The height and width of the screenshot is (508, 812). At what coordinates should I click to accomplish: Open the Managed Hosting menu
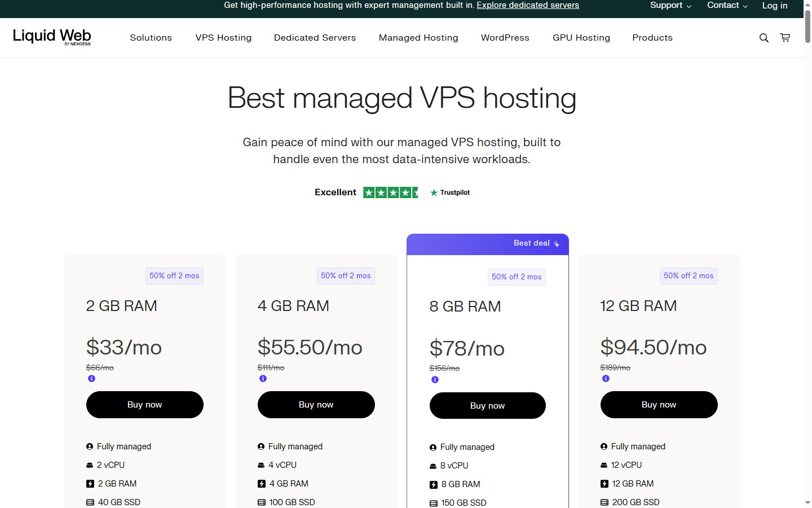418,38
